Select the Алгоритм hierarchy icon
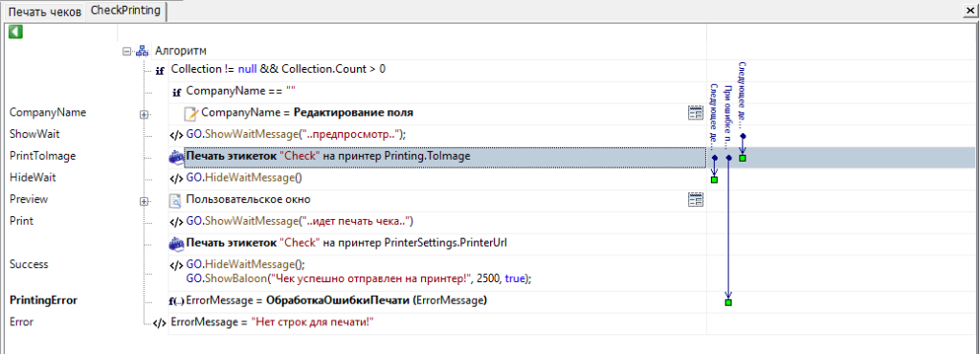980x354 pixels. 142,52
